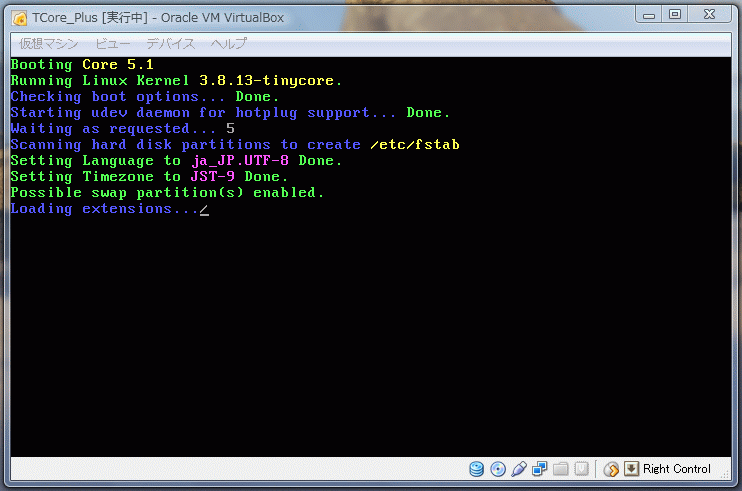Open the ビュー menu
Image resolution: width=742 pixels, height=491 pixels.
pyautogui.click(x=113, y=44)
